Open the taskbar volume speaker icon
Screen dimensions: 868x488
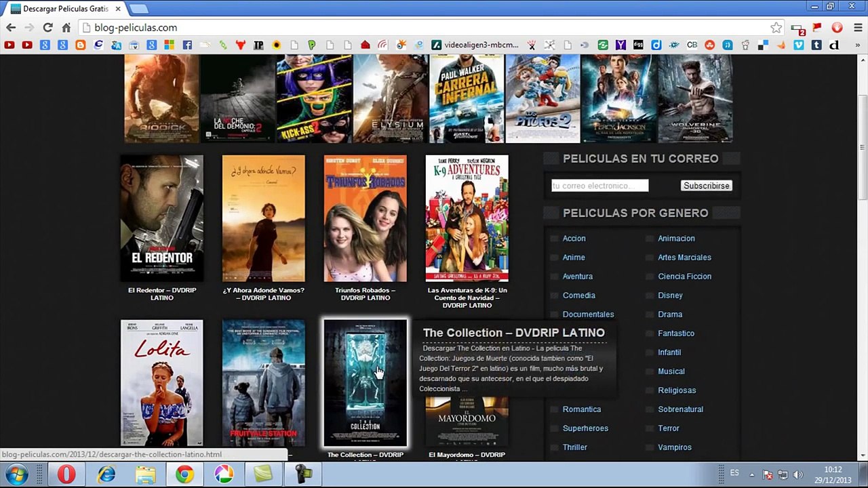tap(798, 474)
